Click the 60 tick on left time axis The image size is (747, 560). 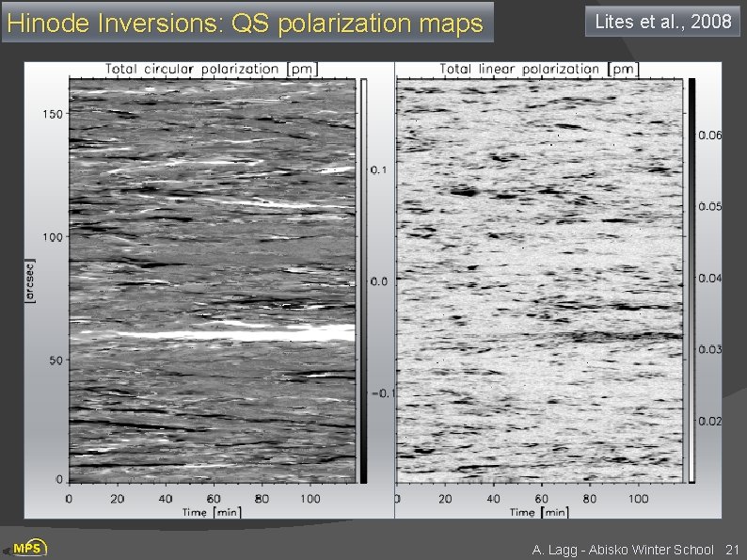point(214,499)
